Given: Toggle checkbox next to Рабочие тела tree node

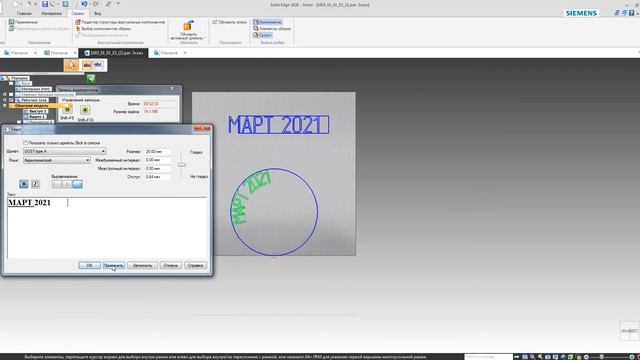Looking at the screenshot, I should (x=11, y=100).
